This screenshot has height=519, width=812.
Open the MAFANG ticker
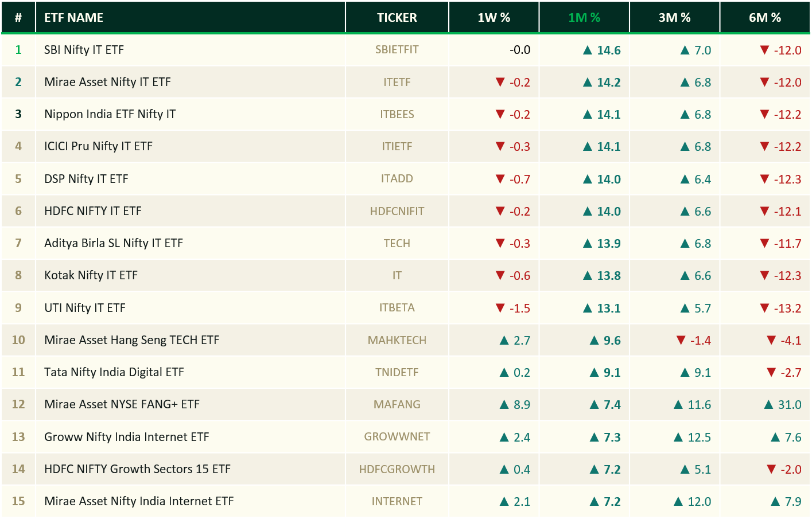pos(397,404)
